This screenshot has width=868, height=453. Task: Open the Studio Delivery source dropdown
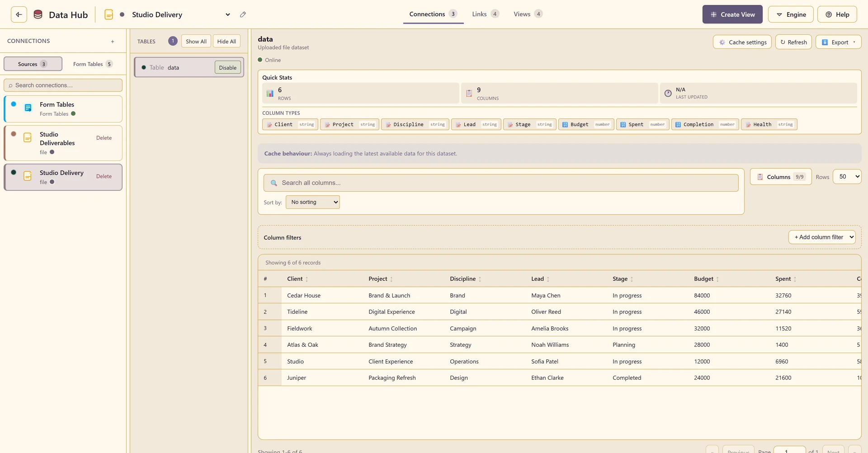(181, 14)
